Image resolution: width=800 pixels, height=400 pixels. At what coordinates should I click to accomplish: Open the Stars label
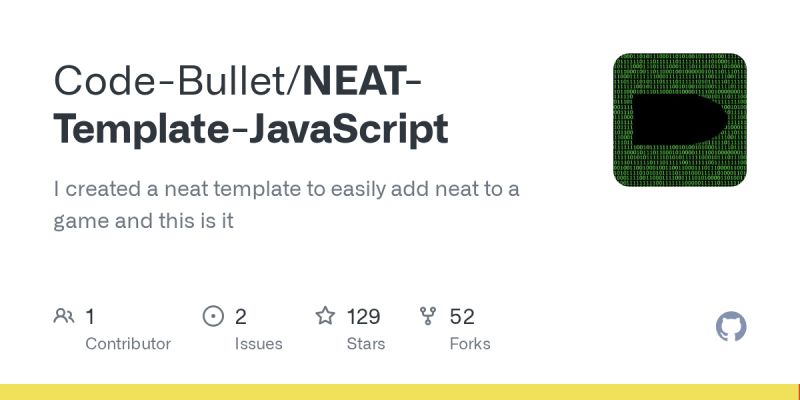point(366,344)
